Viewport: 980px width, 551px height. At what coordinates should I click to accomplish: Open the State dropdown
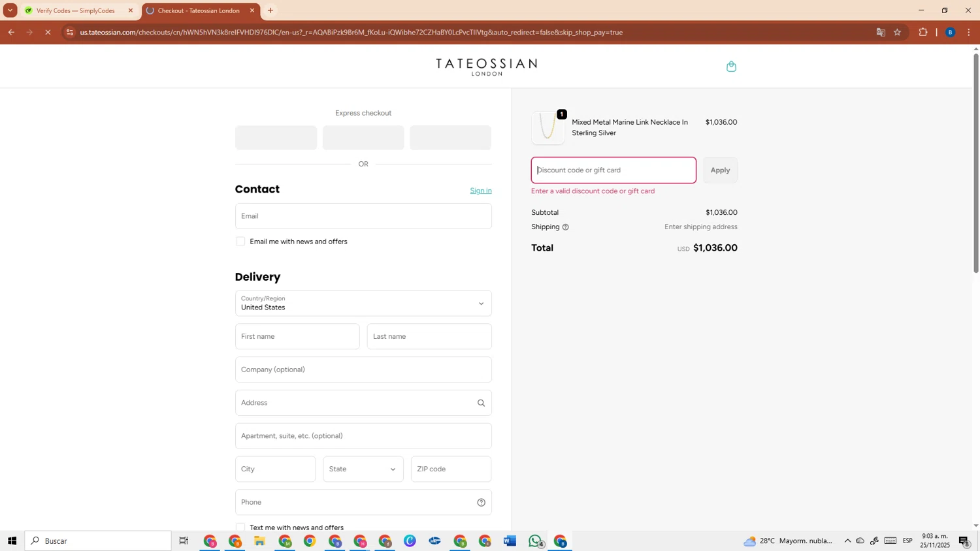pyautogui.click(x=363, y=469)
